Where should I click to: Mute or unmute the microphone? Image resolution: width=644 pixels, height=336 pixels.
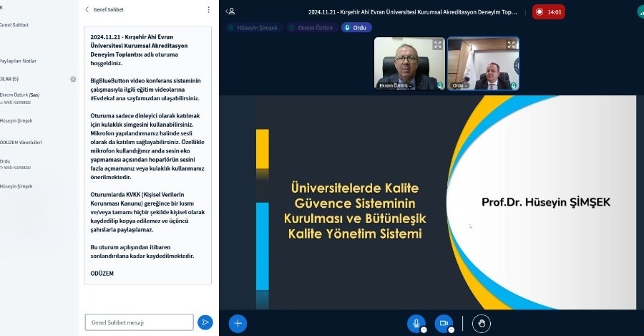coord(416,323)
